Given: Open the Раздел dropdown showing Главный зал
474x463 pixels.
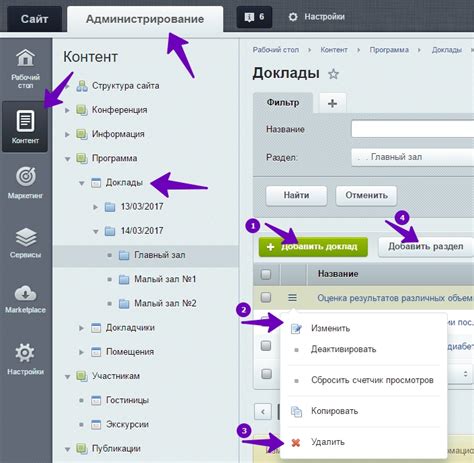Looking at the screenshot, I should tap(413, 157).
